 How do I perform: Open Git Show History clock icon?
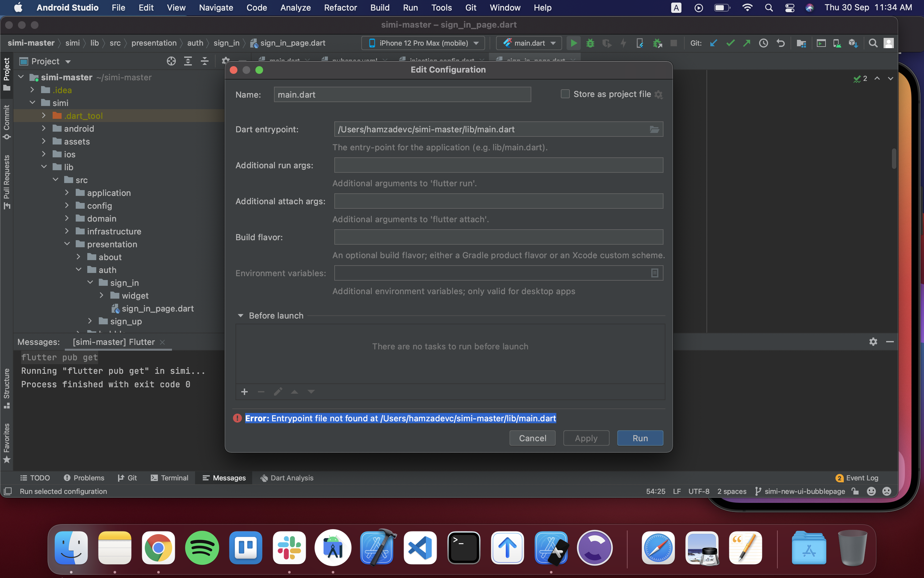(763, 43)
